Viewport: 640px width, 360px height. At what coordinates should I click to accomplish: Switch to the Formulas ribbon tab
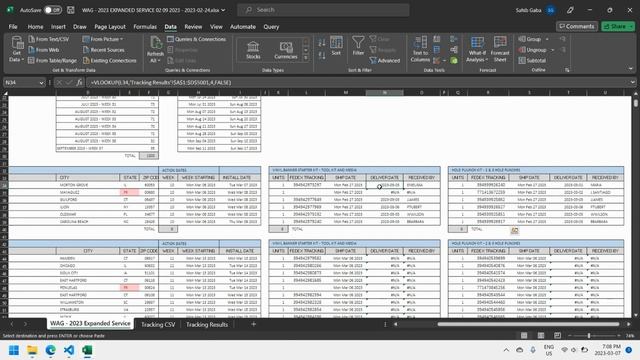(x=145, y=27)
